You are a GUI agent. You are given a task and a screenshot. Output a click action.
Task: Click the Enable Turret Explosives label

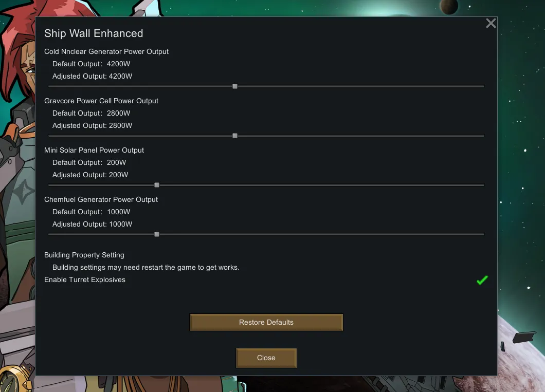pos(85,280)
